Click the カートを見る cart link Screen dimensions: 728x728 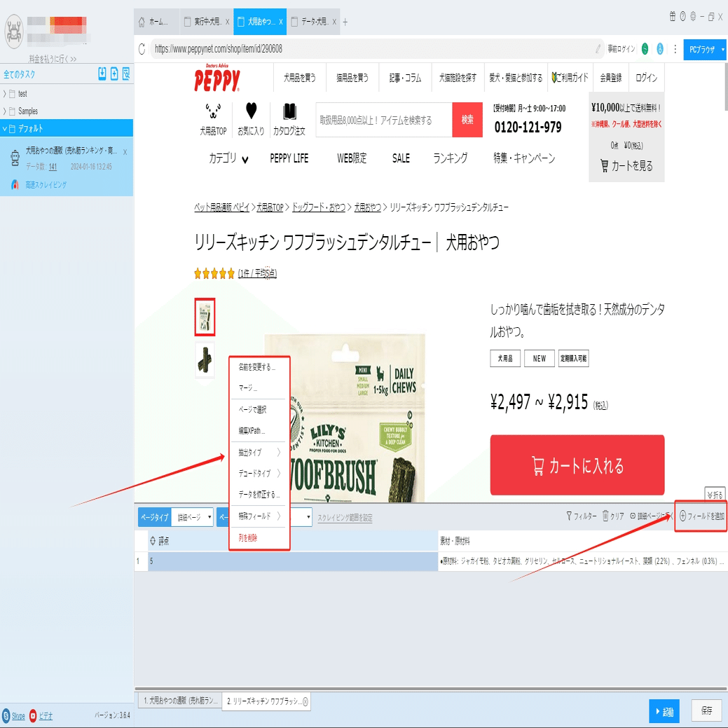(x=626, y=166)
